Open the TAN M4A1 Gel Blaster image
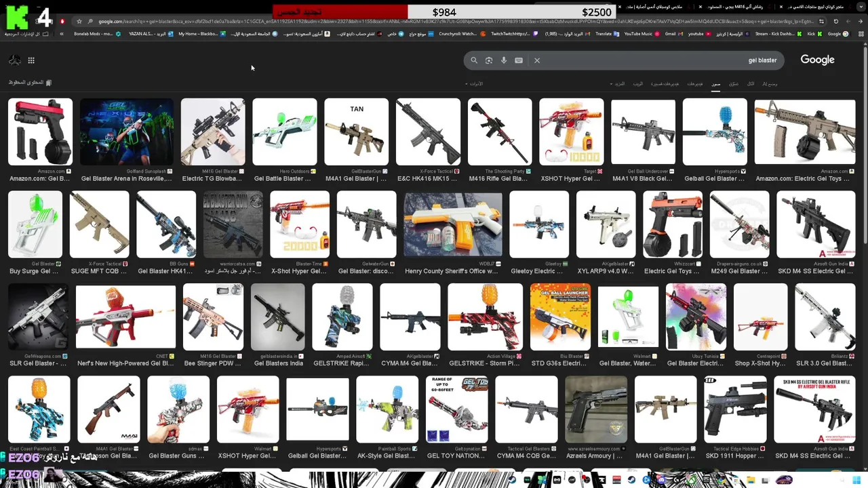The image size is (868, 488). point(356,132)
